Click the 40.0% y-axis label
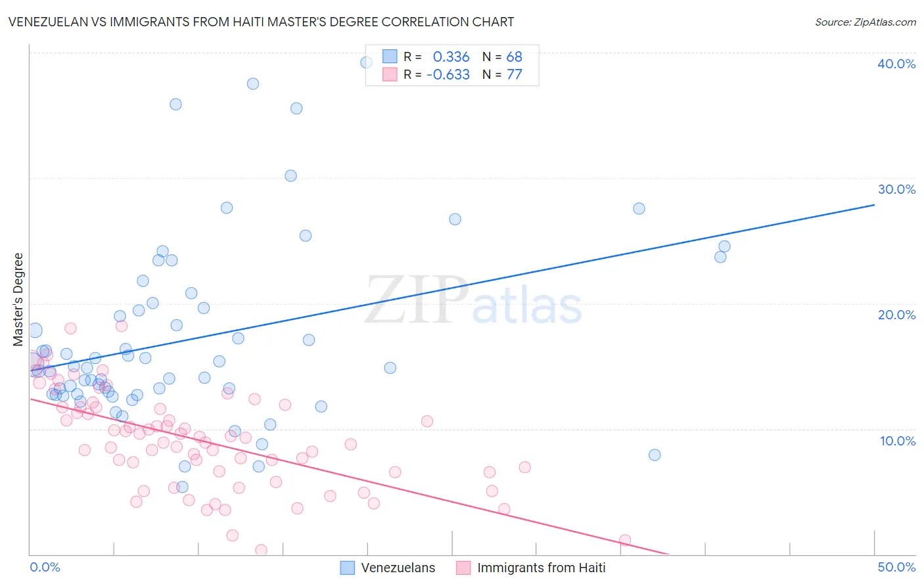This screenshot has width=924, height=586. [896, 64]
